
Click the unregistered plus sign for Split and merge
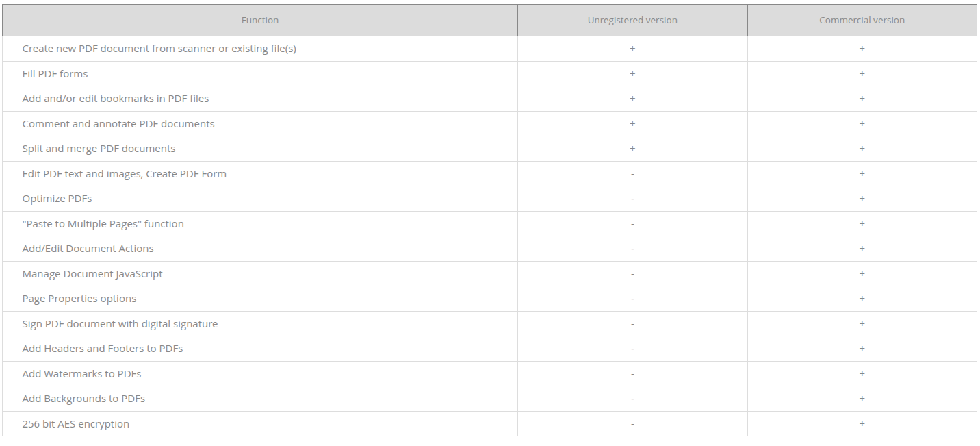click(632, 149)
